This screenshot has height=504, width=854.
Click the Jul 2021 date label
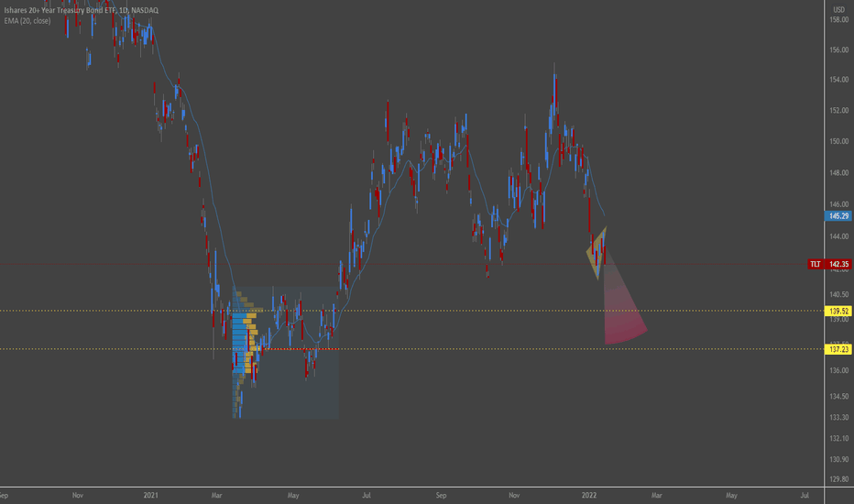366,495
